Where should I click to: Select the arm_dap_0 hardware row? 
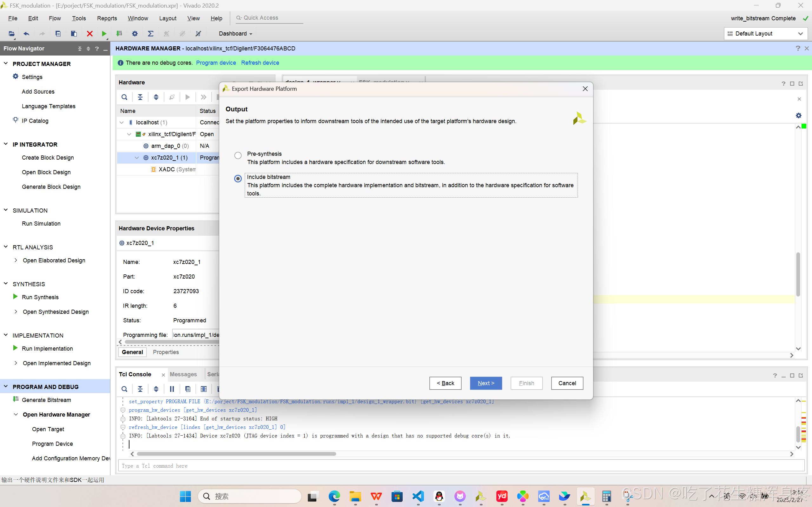pyautogui.click(x=168, y=146)
